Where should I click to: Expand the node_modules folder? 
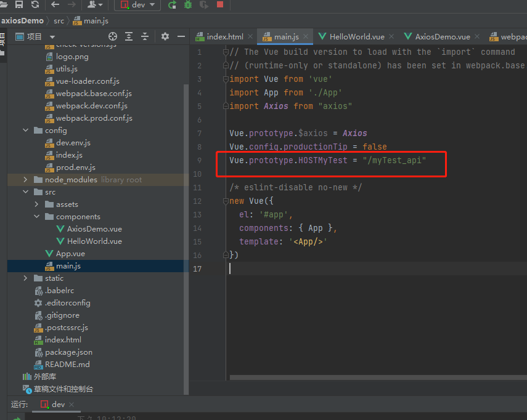tap(25, 180)
